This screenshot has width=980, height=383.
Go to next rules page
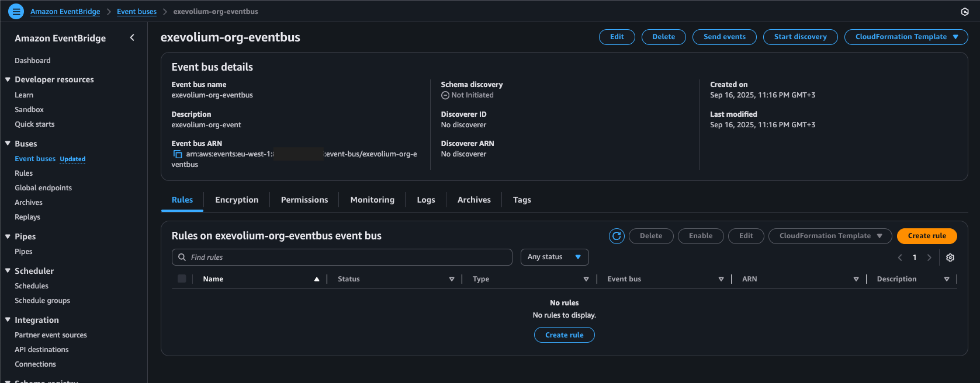[929, 257]
